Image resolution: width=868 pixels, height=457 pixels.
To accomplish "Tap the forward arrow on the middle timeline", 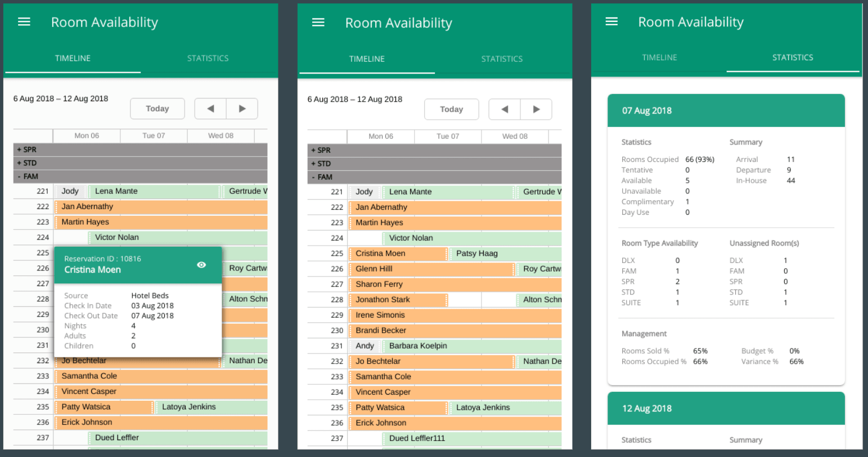I will pos(536,109).
